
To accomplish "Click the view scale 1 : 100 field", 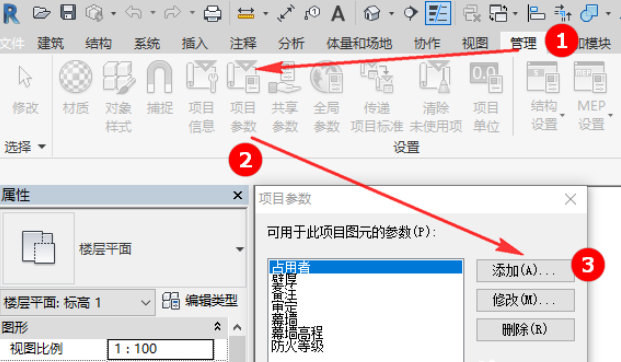I will tap(160, 349).
